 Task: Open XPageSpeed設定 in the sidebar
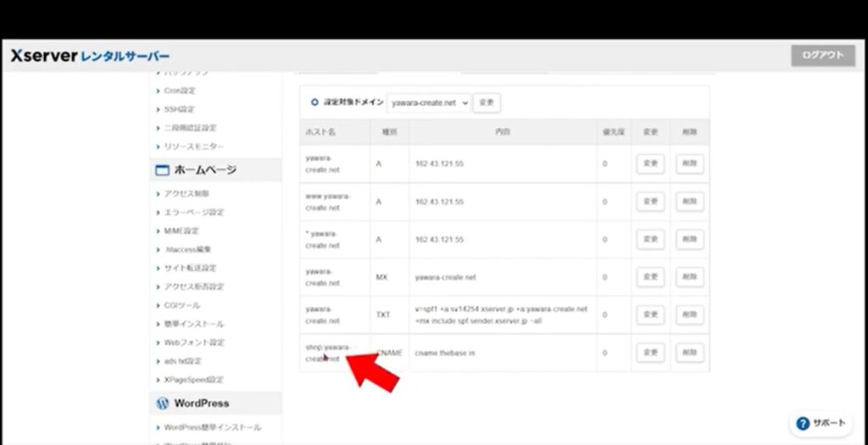pyautogui.click(x=194, y=381)
